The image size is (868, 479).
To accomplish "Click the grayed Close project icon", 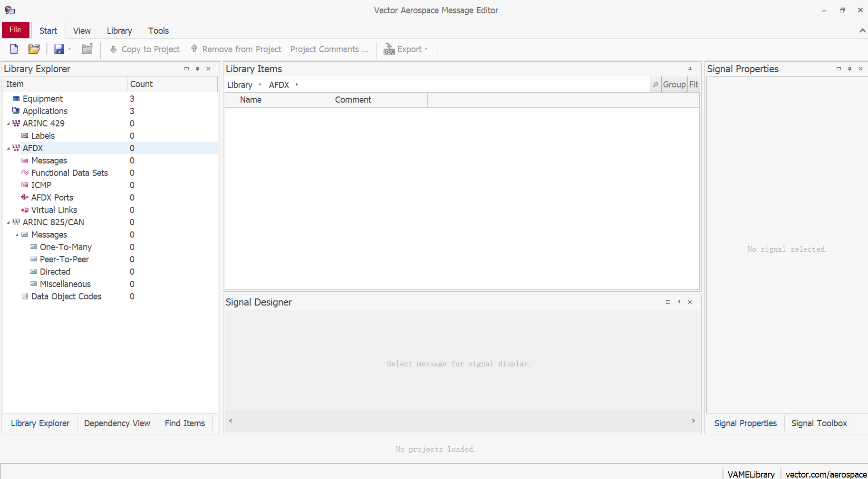I will pos(87,49).
